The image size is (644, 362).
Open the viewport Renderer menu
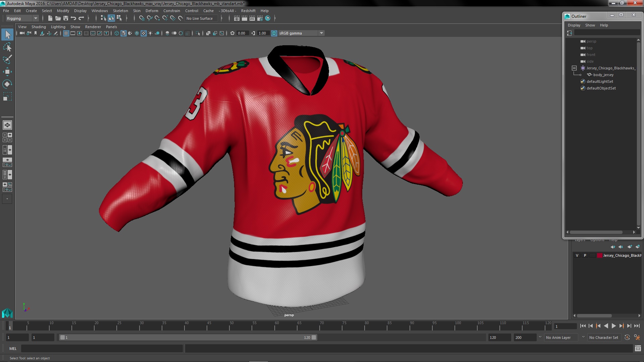93,27
